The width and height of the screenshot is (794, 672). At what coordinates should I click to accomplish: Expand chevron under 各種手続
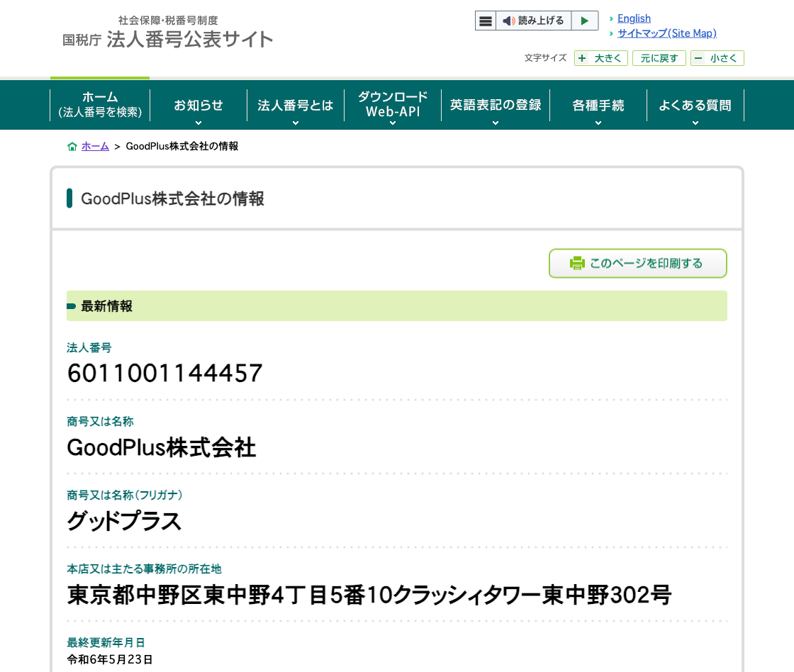pos(598,123)
